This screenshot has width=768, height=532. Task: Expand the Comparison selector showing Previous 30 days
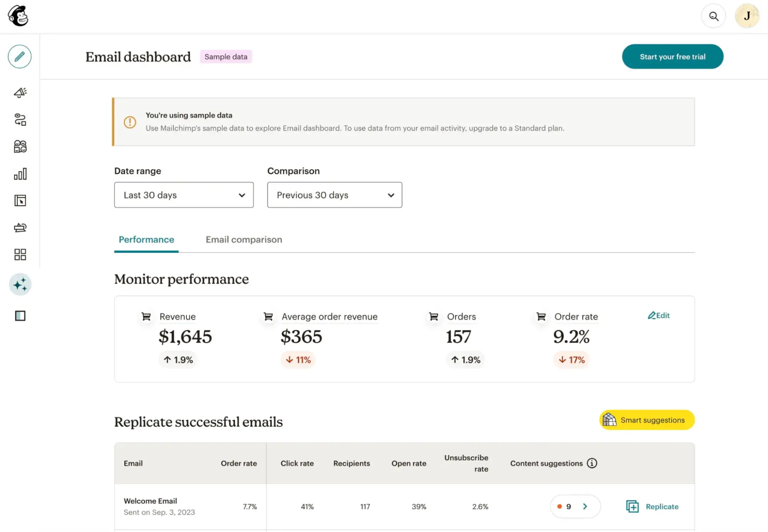[x=334, y=195]
